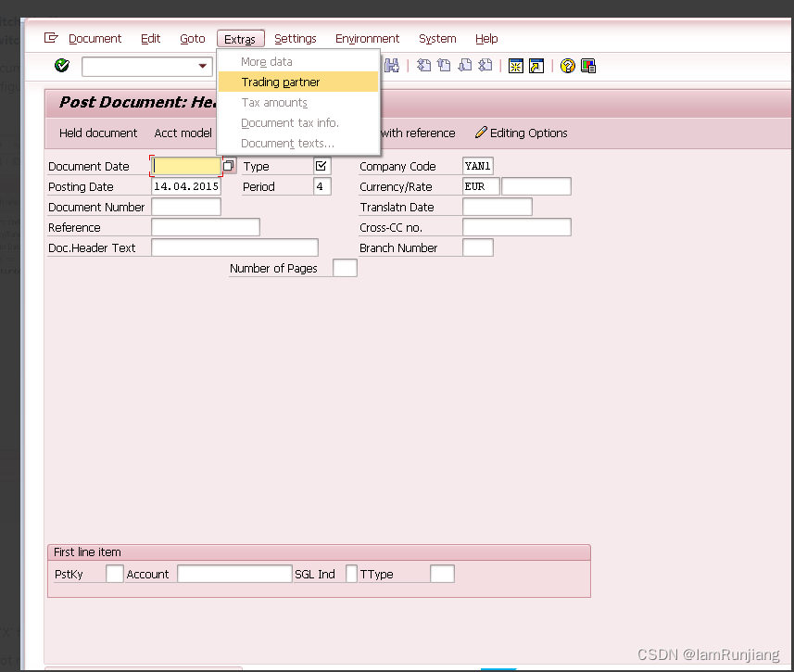Click the Translatn Date input field
This screenshot has width=794, height=672.
click(x=498, y=207)
